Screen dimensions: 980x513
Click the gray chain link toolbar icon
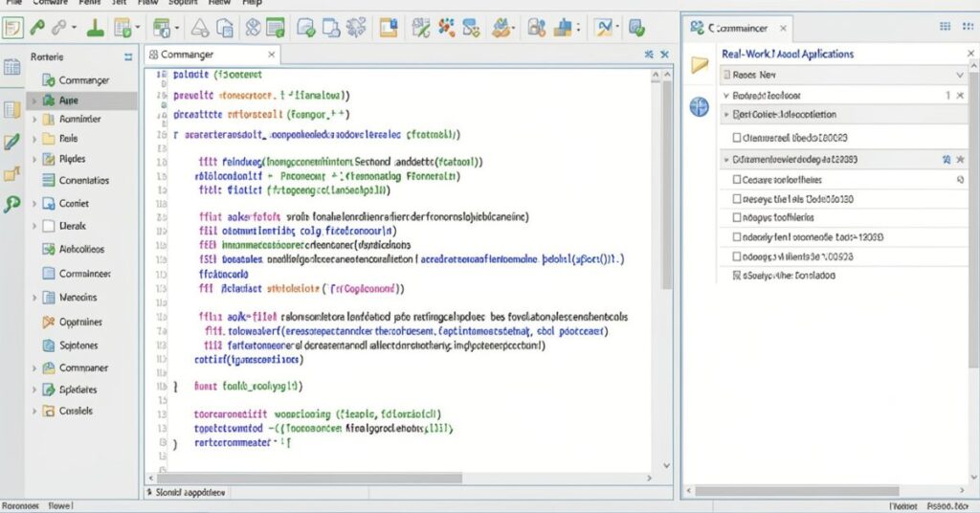59,28
